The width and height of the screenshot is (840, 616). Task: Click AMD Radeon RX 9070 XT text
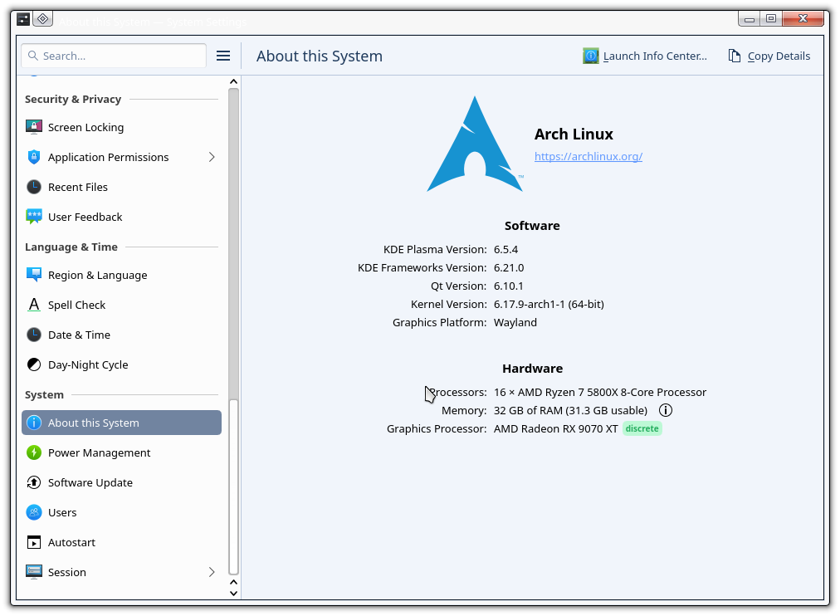pyautogui.click(x=555, y=428)
